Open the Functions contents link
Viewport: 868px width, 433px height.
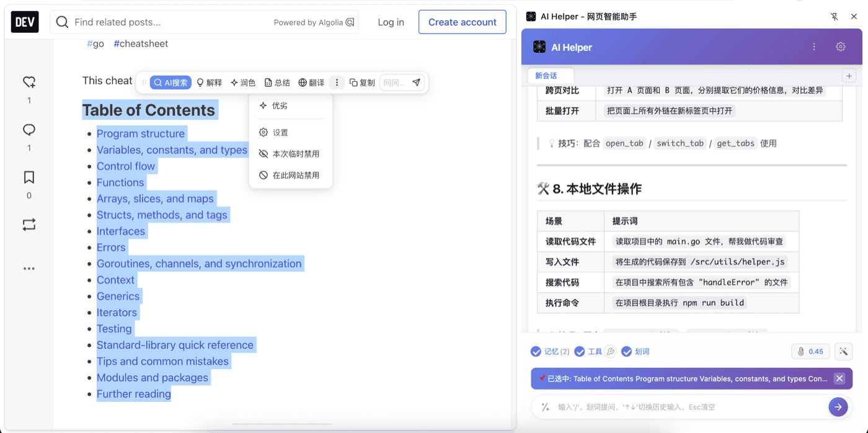pyautogui.click(x=120, y=182)
